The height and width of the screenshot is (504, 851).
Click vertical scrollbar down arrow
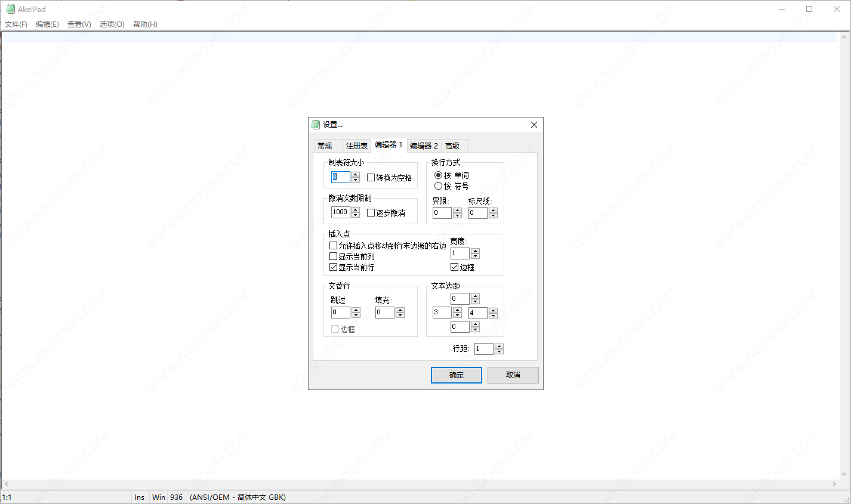tap(844, 475)
